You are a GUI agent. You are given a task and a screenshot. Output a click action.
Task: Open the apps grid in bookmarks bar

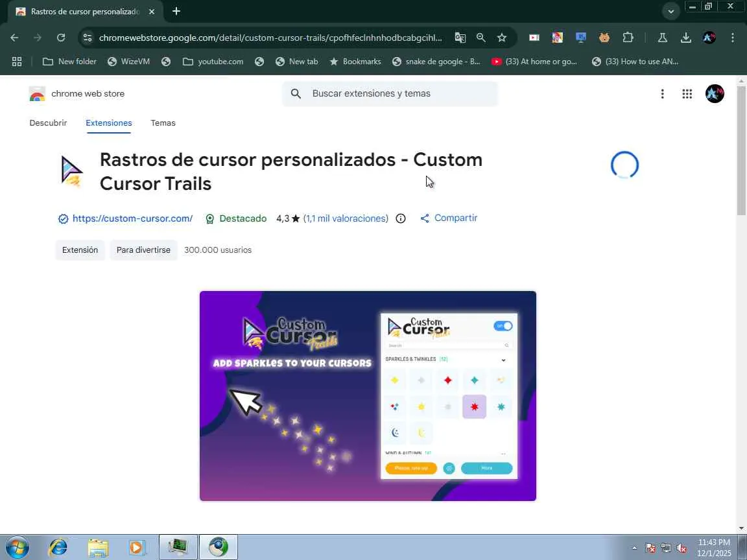coord(17,62)
